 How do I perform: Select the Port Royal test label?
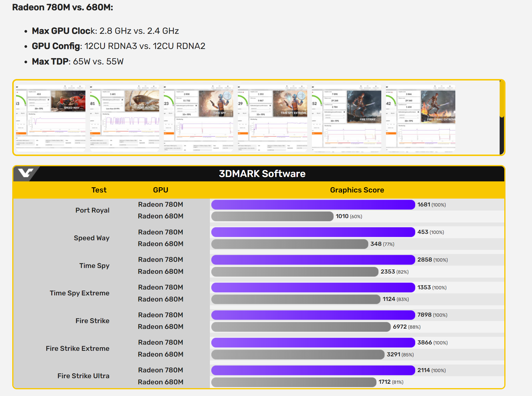tap(92, 210)
